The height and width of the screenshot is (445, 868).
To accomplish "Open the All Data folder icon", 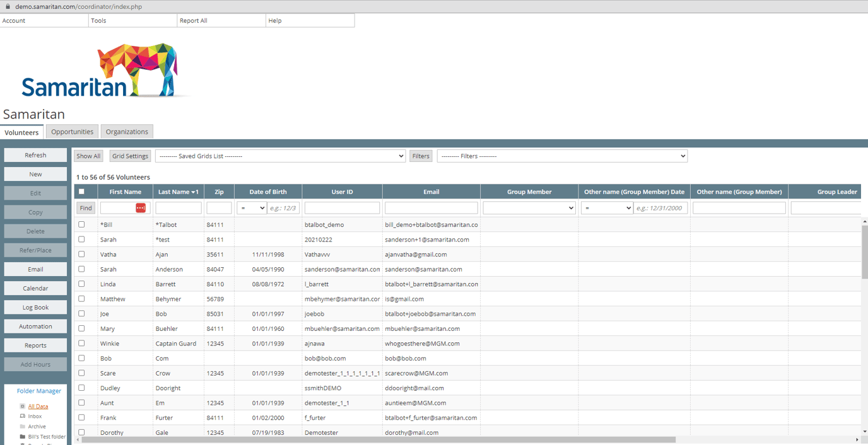I will coord(23,407).
